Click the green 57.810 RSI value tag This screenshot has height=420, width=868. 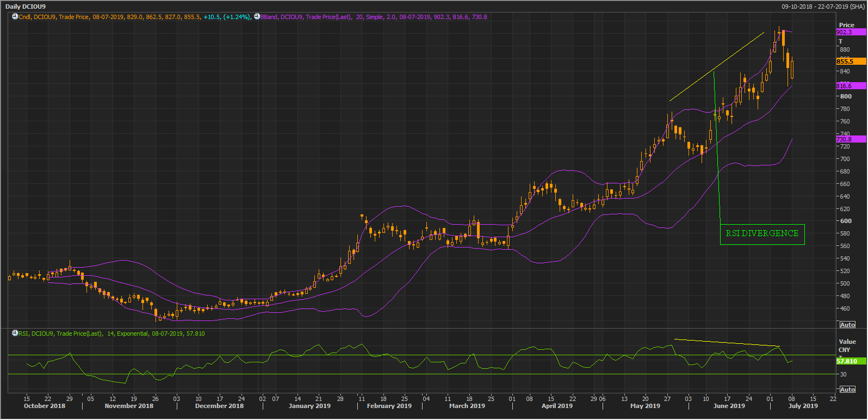tap(851, 361)
